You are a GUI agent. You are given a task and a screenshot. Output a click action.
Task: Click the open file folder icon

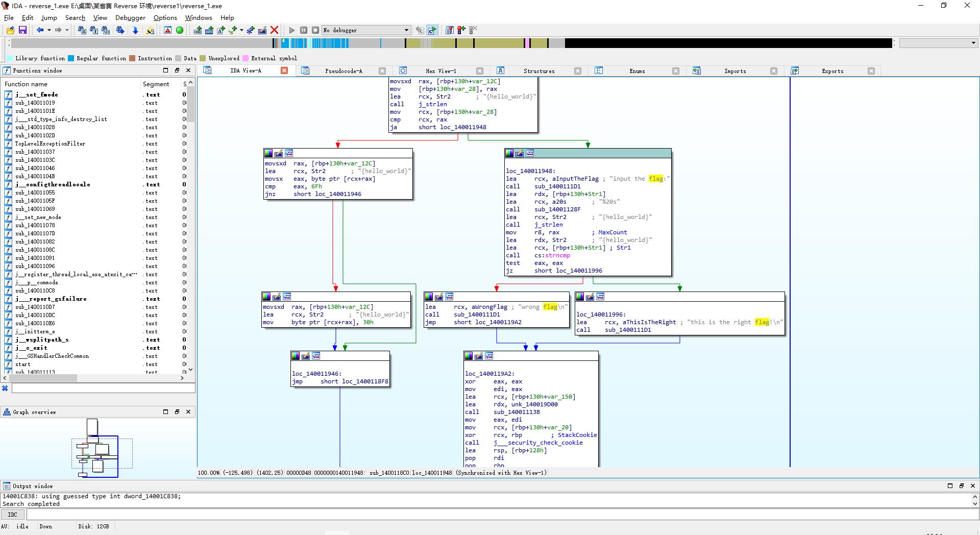10,30
